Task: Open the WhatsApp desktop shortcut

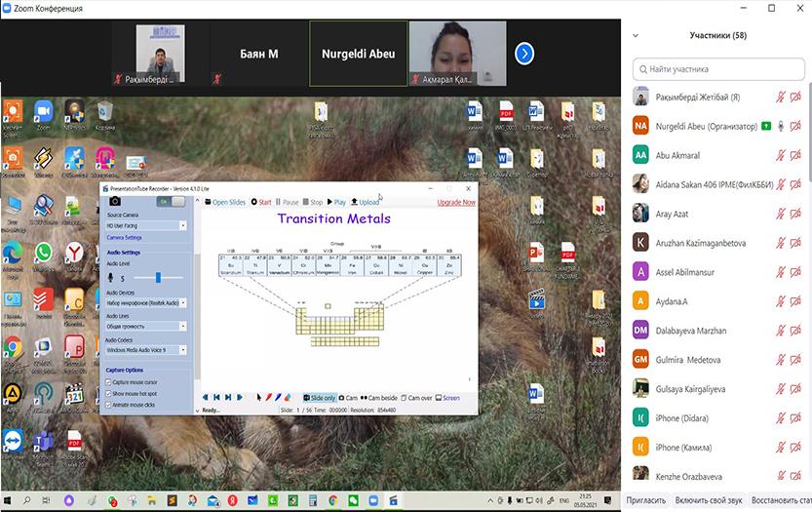Action: tap(44, 256)
